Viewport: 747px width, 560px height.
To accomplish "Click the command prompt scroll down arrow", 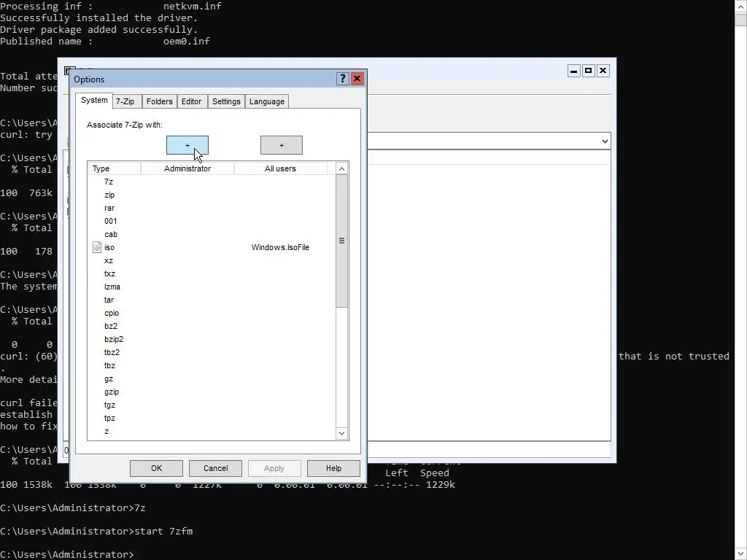I will tap(741, 554).
